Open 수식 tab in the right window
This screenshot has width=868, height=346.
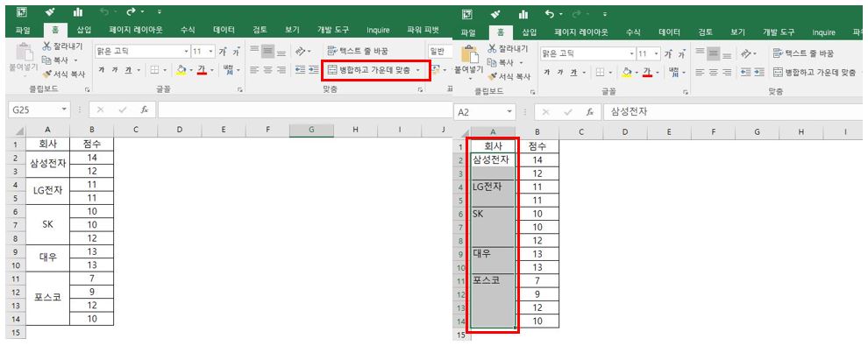(x=633, y=32)
